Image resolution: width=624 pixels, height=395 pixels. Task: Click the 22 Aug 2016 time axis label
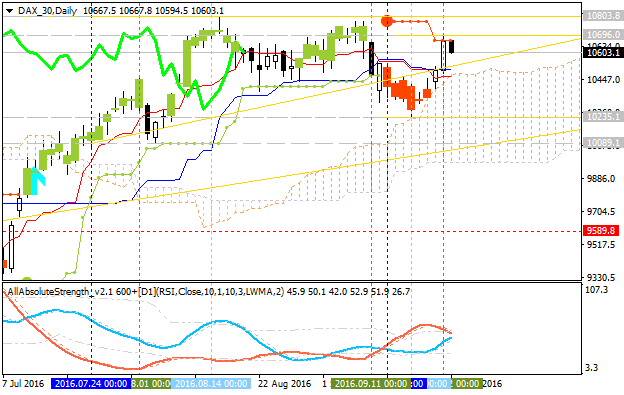tap(284, 384)
